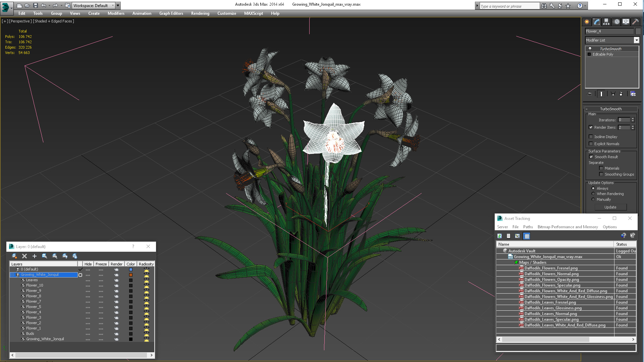Open the undo history dropdown arrow
The width and height of the screenshot is (644, 362).
pos(49,5)
